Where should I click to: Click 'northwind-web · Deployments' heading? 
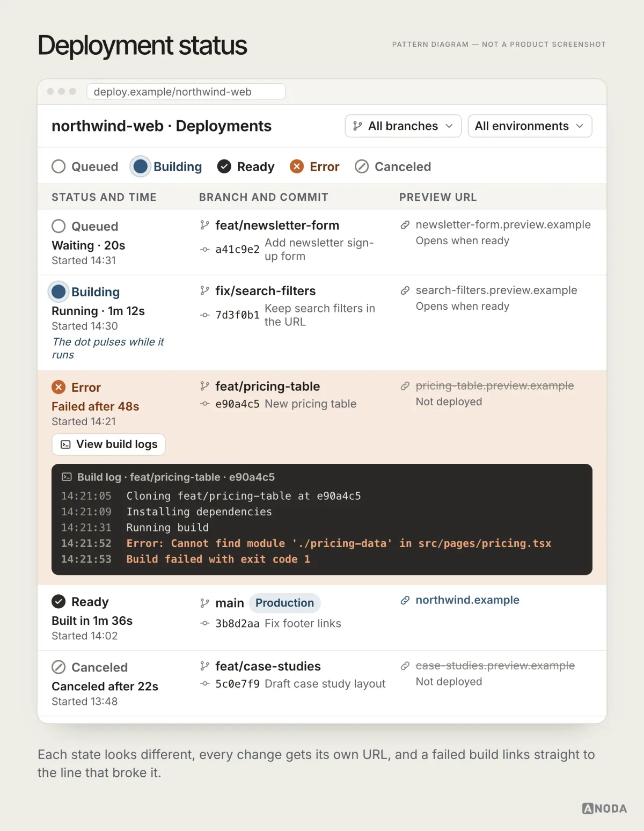pos(162,126)
